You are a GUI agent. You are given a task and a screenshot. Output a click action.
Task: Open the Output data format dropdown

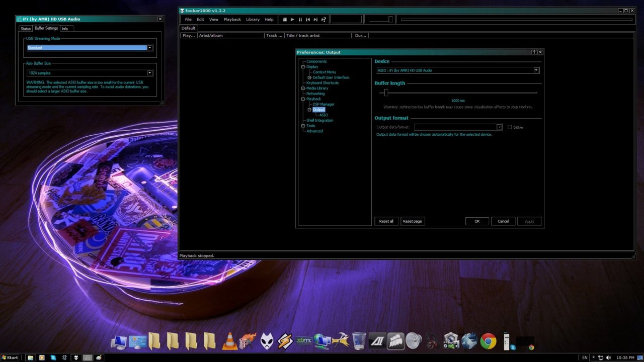tap(499, 127)
